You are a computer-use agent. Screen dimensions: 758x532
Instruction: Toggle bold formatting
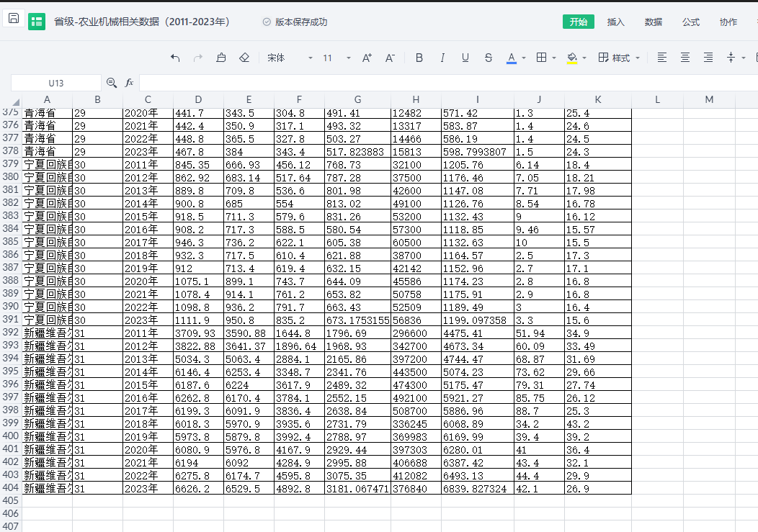click(419, 58)
